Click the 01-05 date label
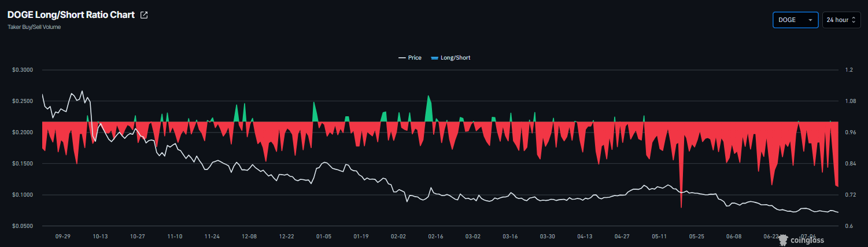This screenshot has height=247, width=868. [324, 237]
